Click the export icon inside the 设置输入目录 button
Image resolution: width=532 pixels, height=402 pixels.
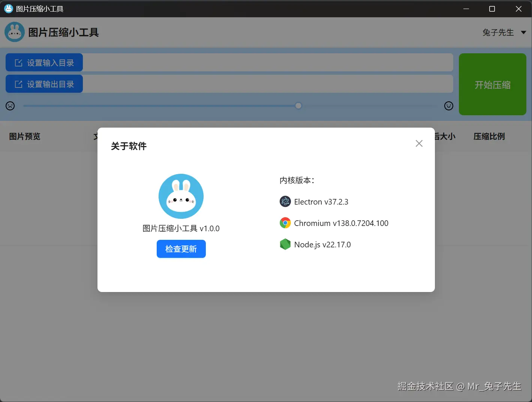point(18,62)
